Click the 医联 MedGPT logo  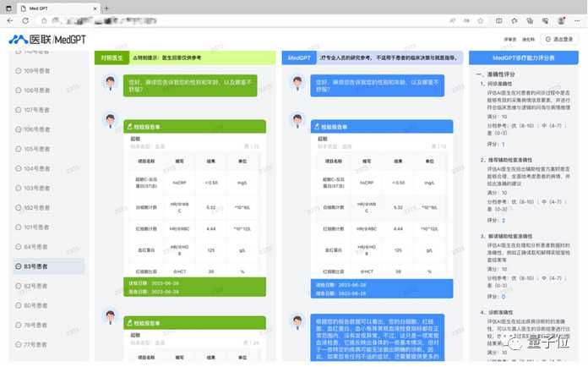tap(47, 39)
